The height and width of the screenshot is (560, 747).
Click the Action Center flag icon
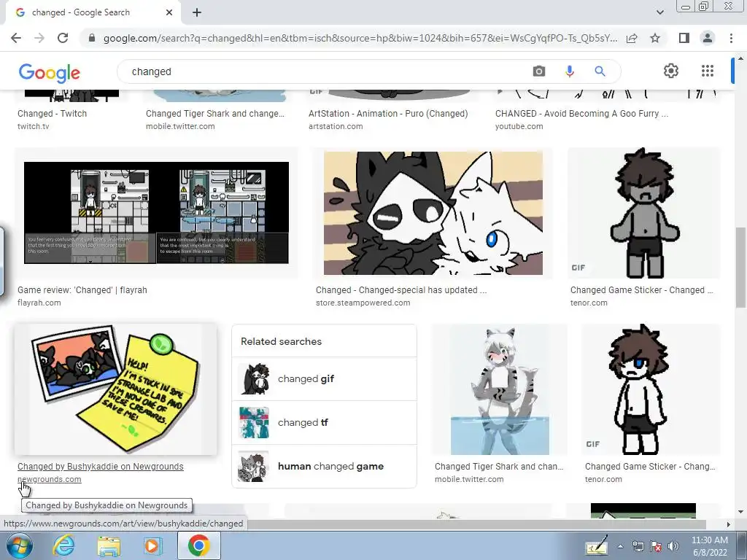656,546
